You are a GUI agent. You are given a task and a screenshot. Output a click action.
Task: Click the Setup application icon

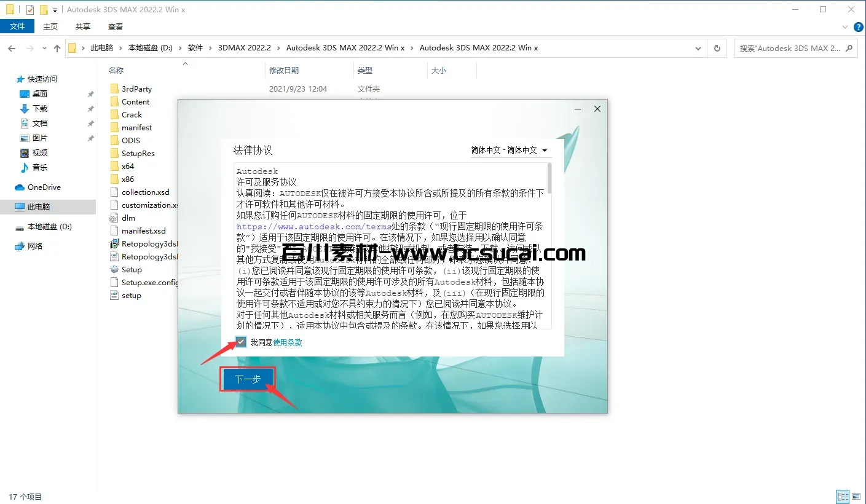click(x=114, y=270)
